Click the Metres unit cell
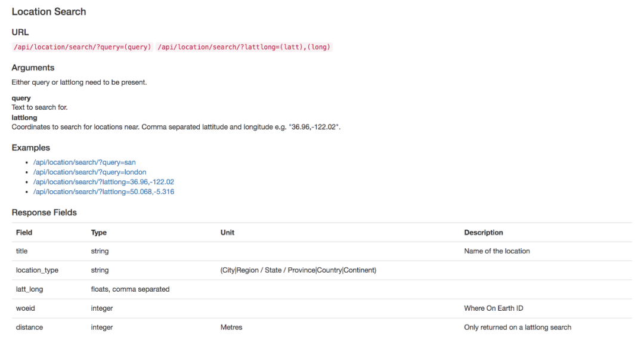This screenshot has width=644, height=343. click(x=231, y=327)
